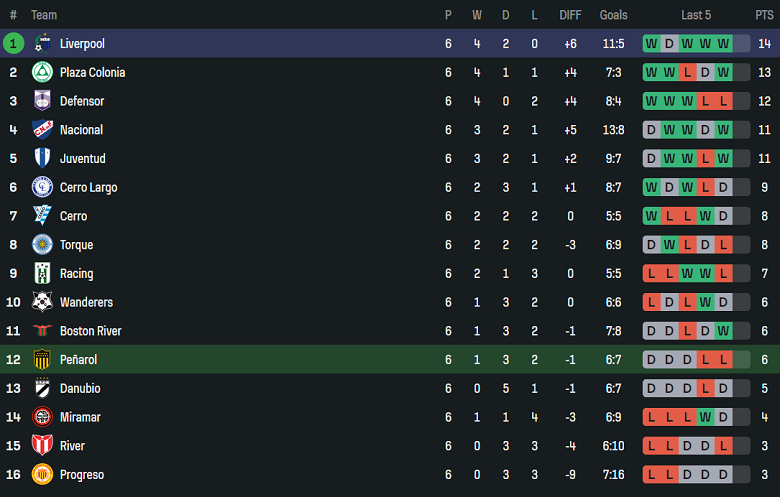Screen dimensions: 780x497
Task: Click the Progreso team badge
Action: (42, 475)
